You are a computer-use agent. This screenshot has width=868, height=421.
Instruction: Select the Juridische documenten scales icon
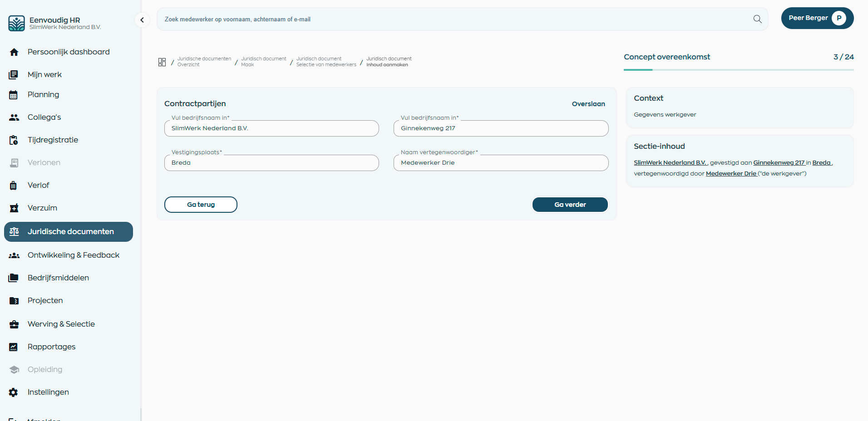point(14,232)
